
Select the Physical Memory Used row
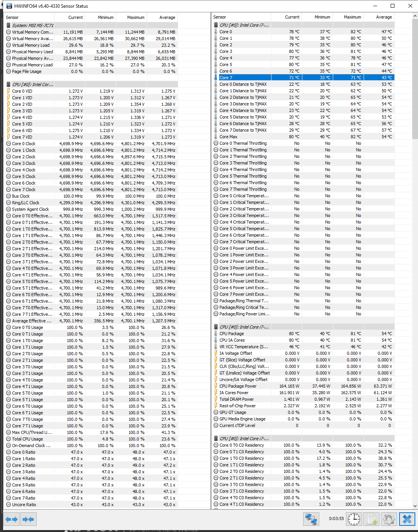[x=91, y=52]
